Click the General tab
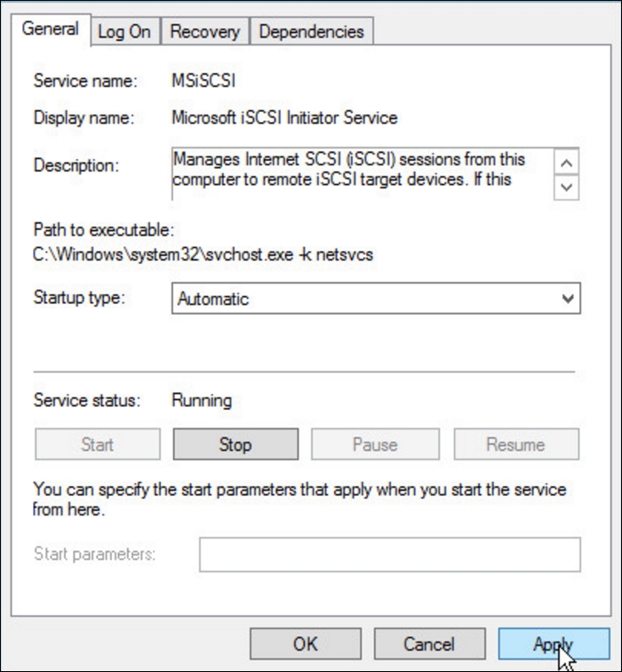 (x=51, y=28)
